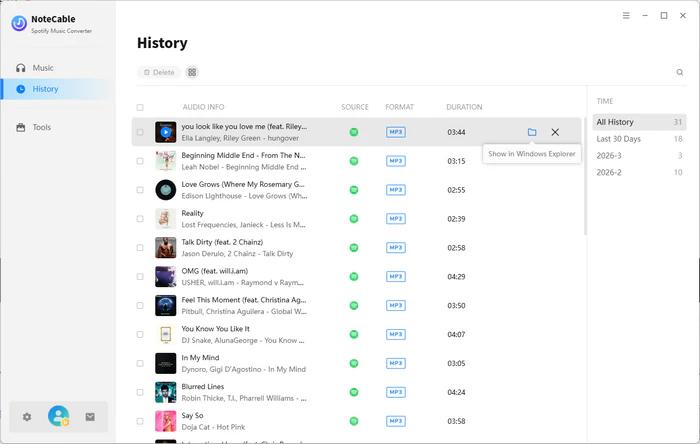Click duration 04:29 of OMG

coord(456,277)
